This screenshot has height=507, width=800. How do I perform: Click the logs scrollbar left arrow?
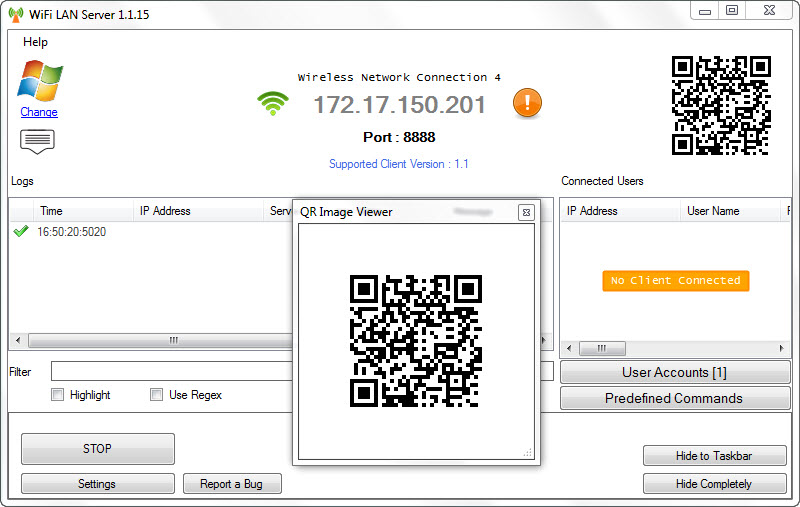coord(18,340)
